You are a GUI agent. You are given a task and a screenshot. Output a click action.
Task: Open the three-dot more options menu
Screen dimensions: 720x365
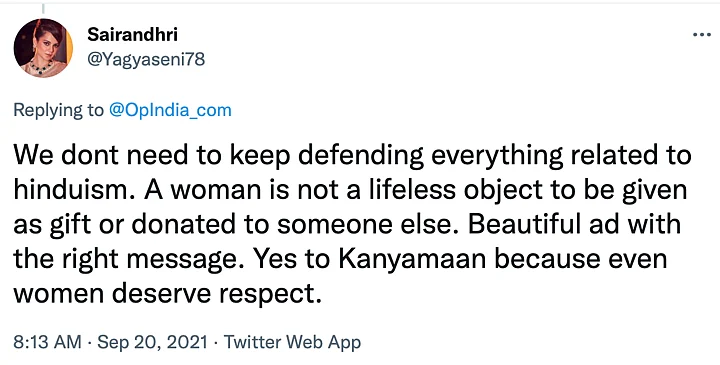click(702, 35)
